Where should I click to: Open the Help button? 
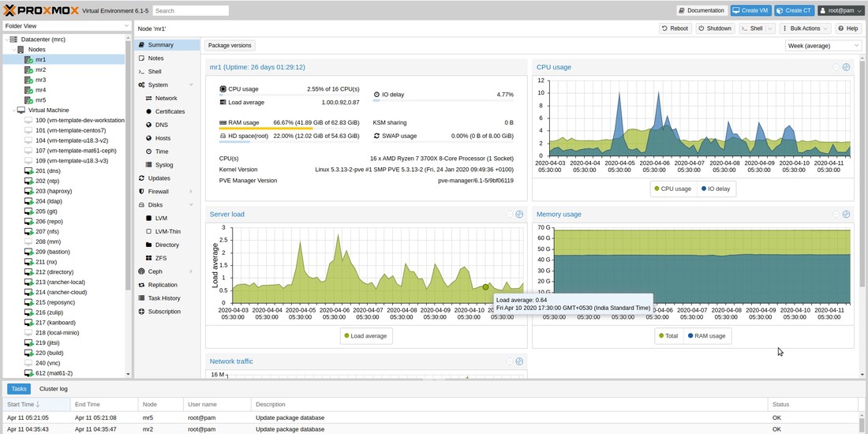847,28
